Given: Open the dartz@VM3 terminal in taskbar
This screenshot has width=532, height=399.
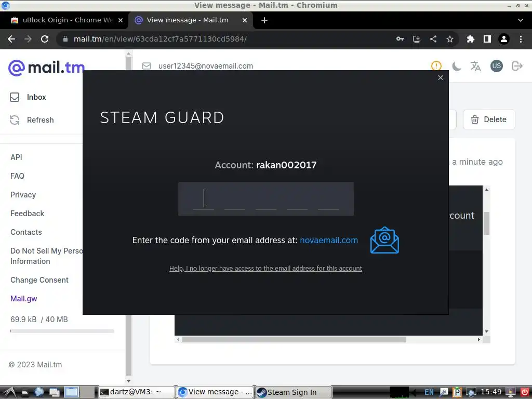Looking at the screenshot, I should [x=137, y=392].
